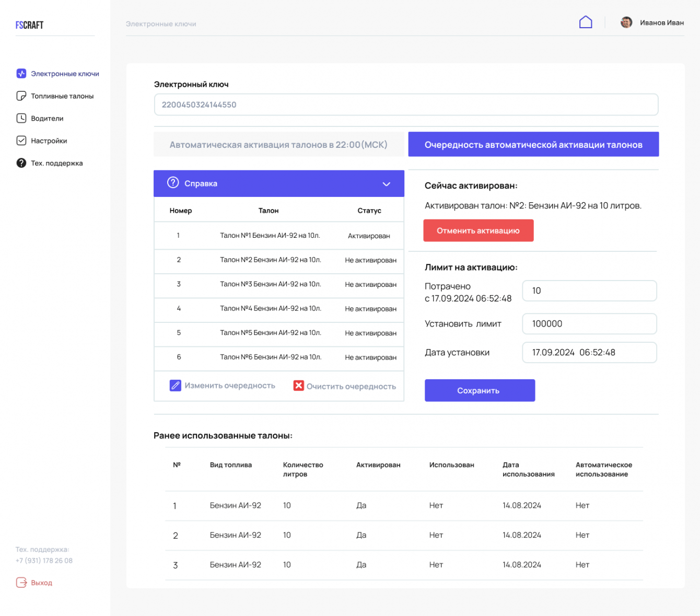Click the Дата установки field
Screen dimensions: 700x616
(x=589, y=353)
